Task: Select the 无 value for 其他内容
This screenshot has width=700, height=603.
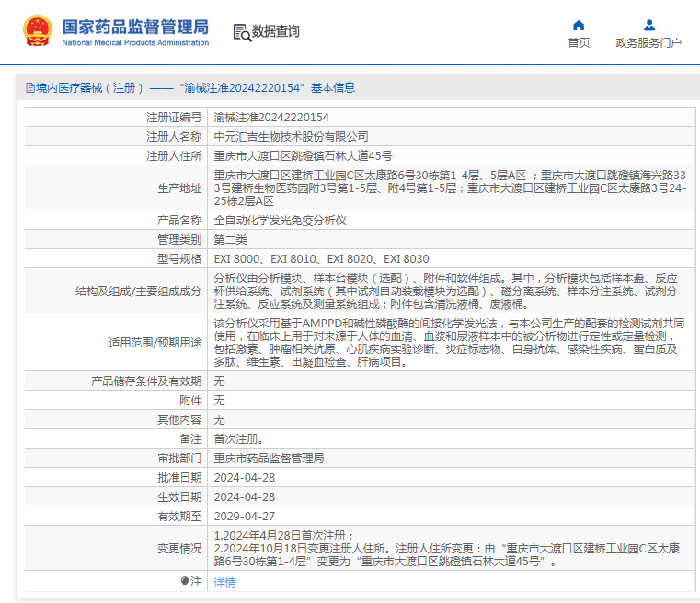Action: pyautogui.click(x=219, y=419)
